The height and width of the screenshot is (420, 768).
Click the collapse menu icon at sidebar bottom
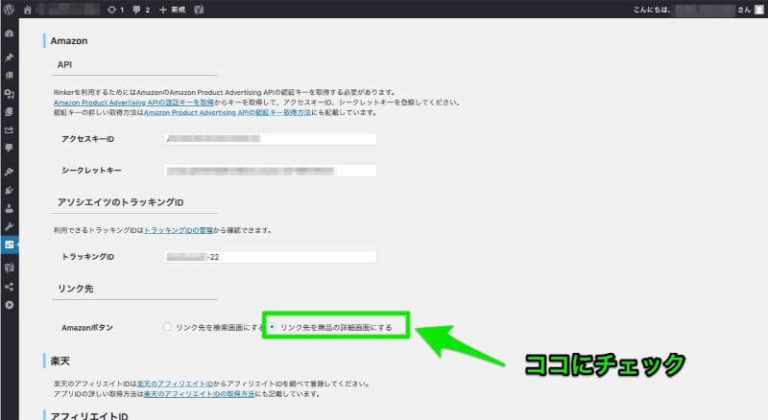pos(9,305)
